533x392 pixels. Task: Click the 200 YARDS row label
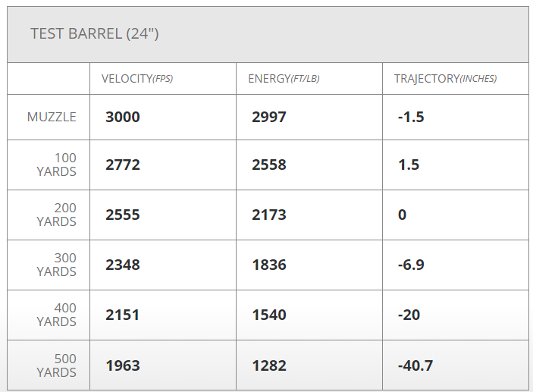click(x=57, y=215)
